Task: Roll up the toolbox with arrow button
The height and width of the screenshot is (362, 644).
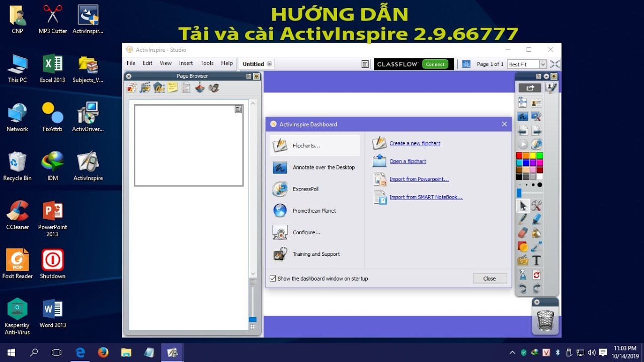Action: [546, 76]
